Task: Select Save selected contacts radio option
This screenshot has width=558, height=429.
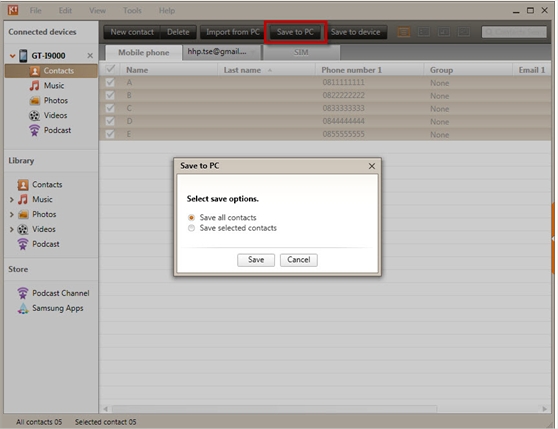Action: click(191, 228)
